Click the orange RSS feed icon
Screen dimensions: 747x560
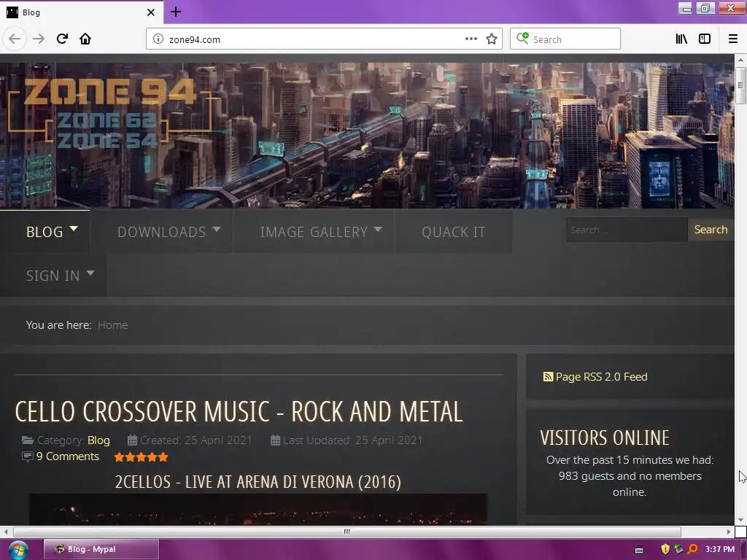pyautogui.click(x=548, y=377)
